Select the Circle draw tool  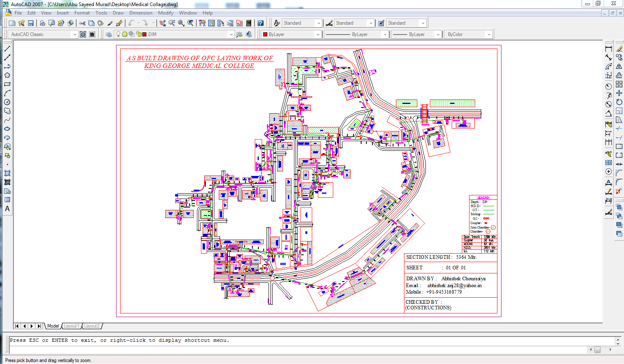[7, 102]
